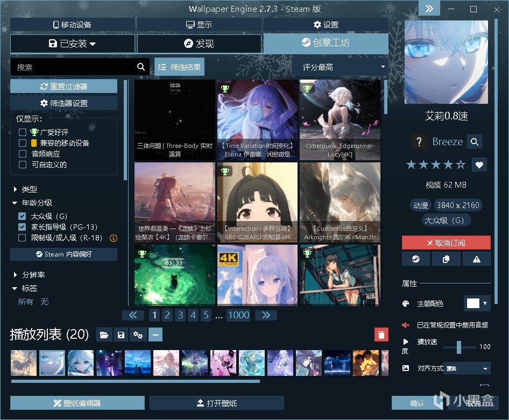509x420 pixels.
Task: Toggle 可自定义的 checkbox
Action: tap(23, 165)
